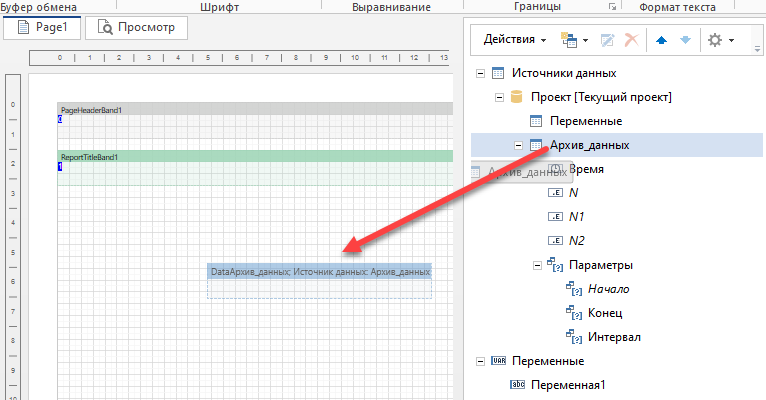Click the move down arrow icon

pyautogui.click(x=685, y=40)
